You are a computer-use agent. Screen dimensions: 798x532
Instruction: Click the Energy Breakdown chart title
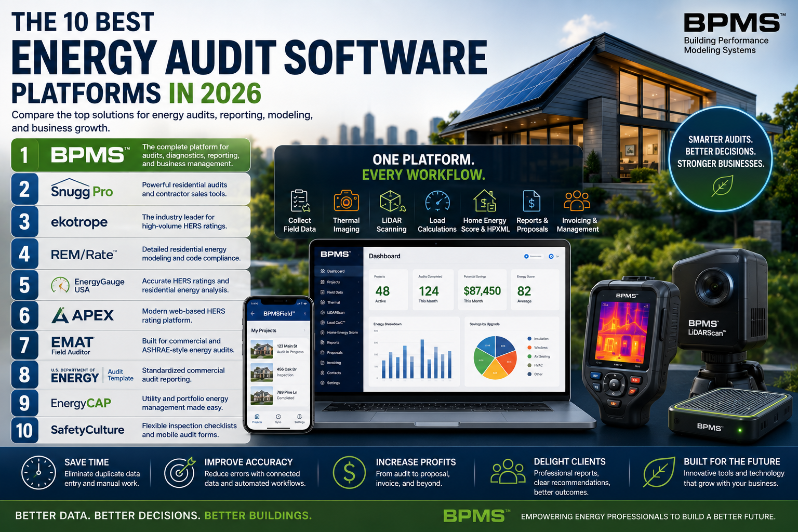pyautogui.click(x=388, y=324)
